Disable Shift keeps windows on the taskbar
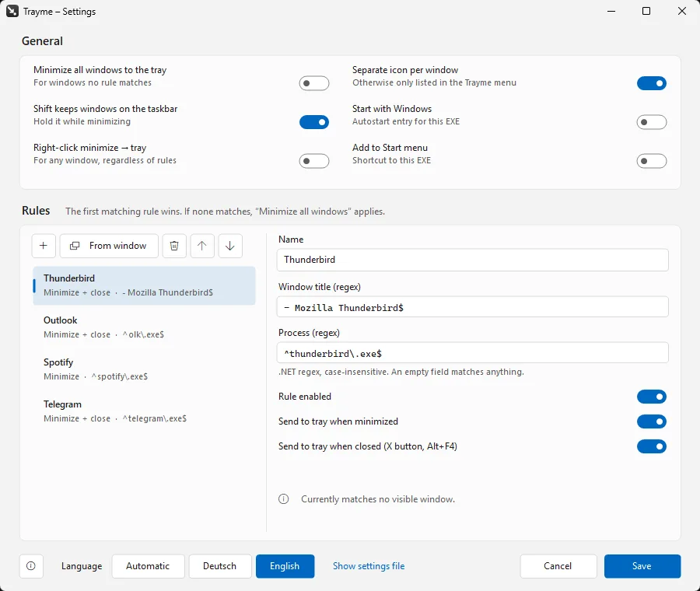The image size is (700, 591). [x=314, y=122]
